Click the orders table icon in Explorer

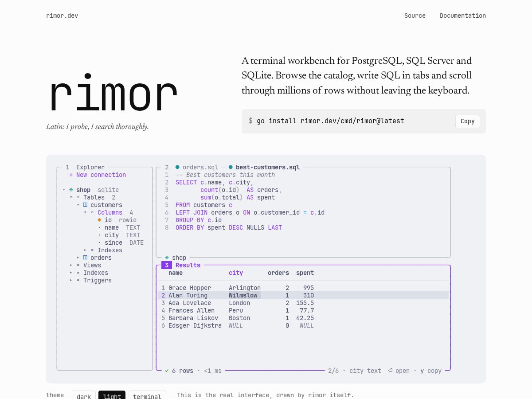85,258
